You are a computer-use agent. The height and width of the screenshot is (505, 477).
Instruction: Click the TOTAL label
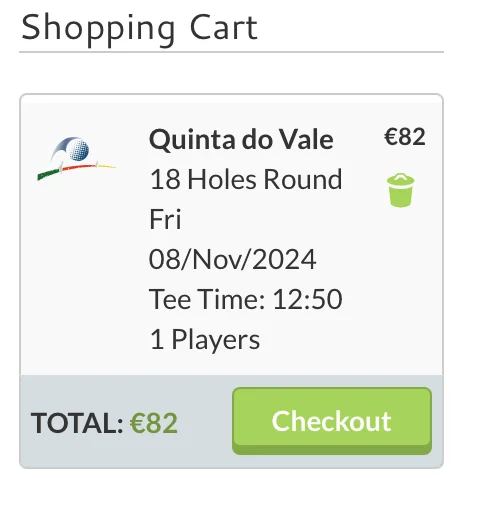pos(77,423)
